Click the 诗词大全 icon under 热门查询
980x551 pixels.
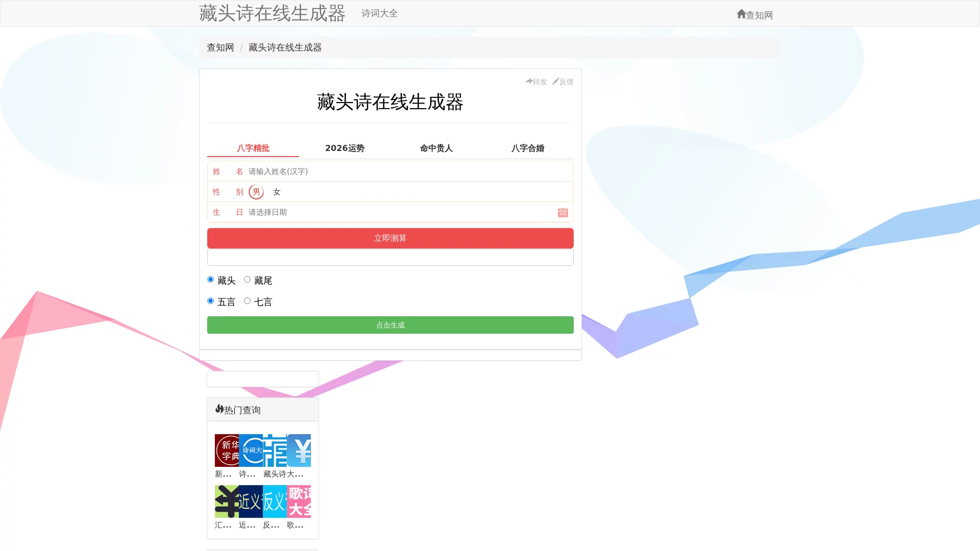(x=251, y=450)
